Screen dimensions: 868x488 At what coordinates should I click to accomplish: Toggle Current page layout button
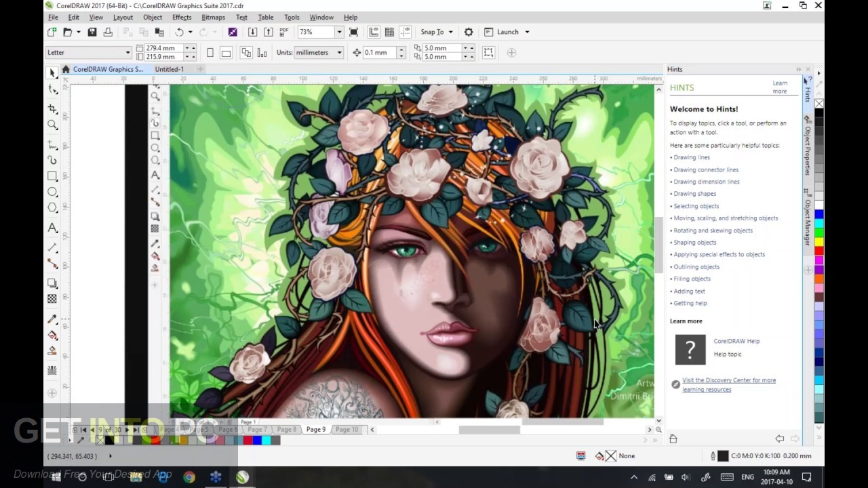[x=262, y=53]
